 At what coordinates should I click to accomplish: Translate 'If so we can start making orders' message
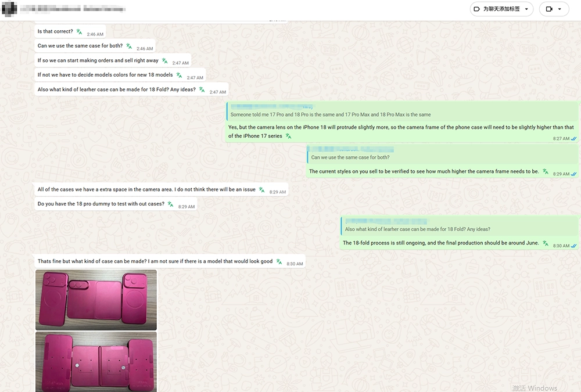165,60
